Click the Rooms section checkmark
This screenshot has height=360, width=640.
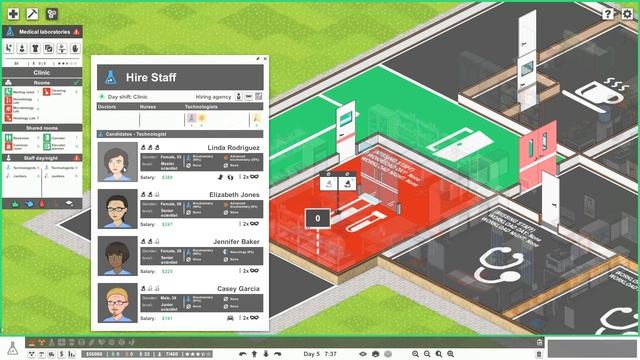tap(76, 82)
